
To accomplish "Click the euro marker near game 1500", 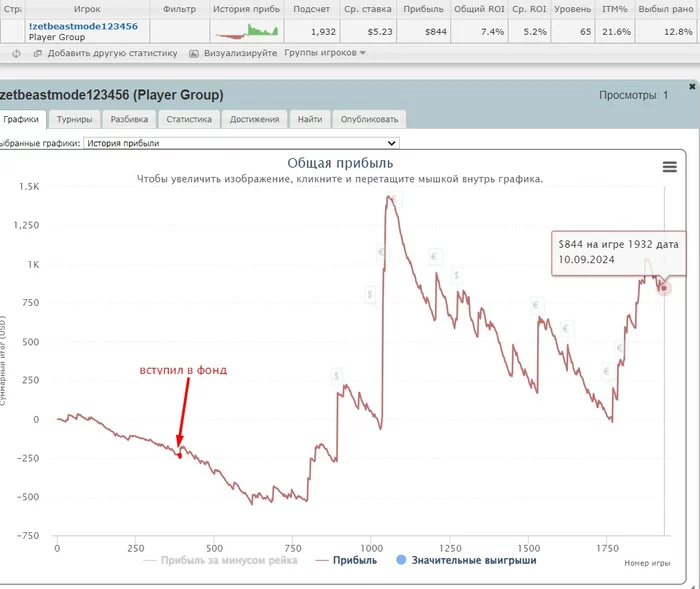I will [536, 305].
